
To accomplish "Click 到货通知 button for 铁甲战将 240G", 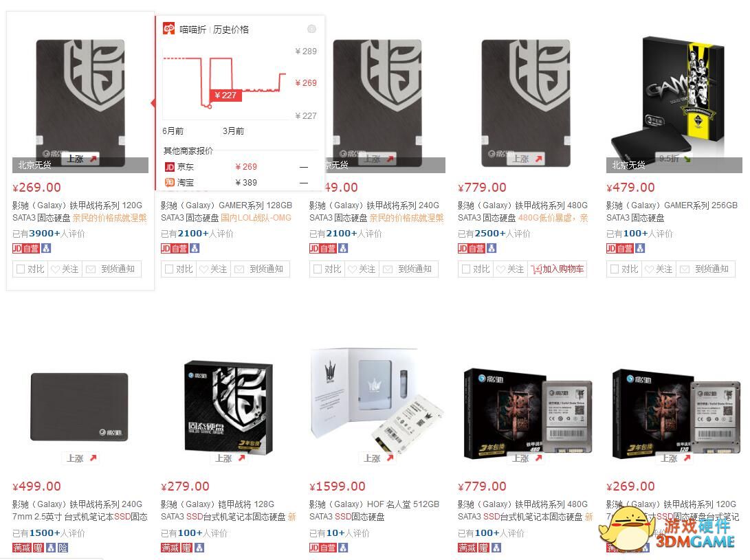I will click(x=409, y=269).
